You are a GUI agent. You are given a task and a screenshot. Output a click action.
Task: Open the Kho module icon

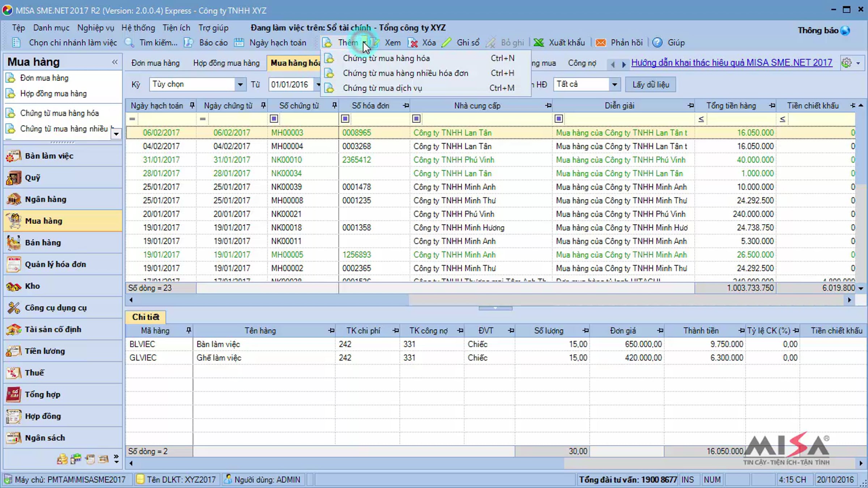[x=13, y=286]
